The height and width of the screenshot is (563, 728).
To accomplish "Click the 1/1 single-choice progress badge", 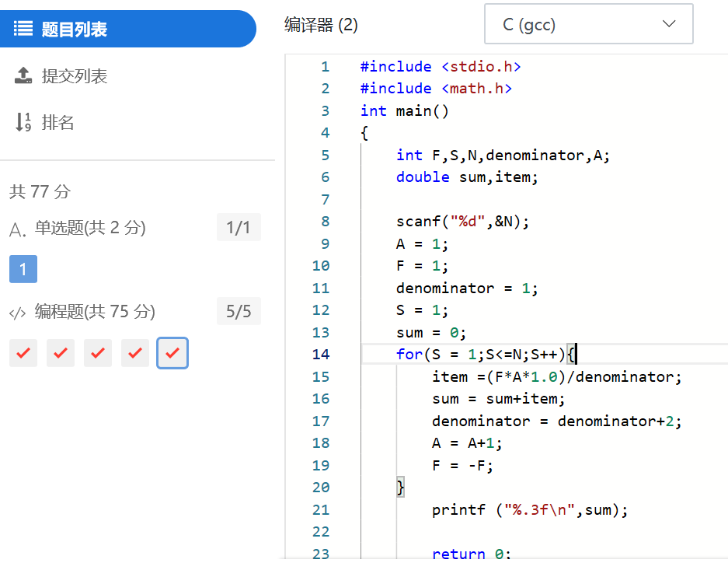I will (239, 228).
